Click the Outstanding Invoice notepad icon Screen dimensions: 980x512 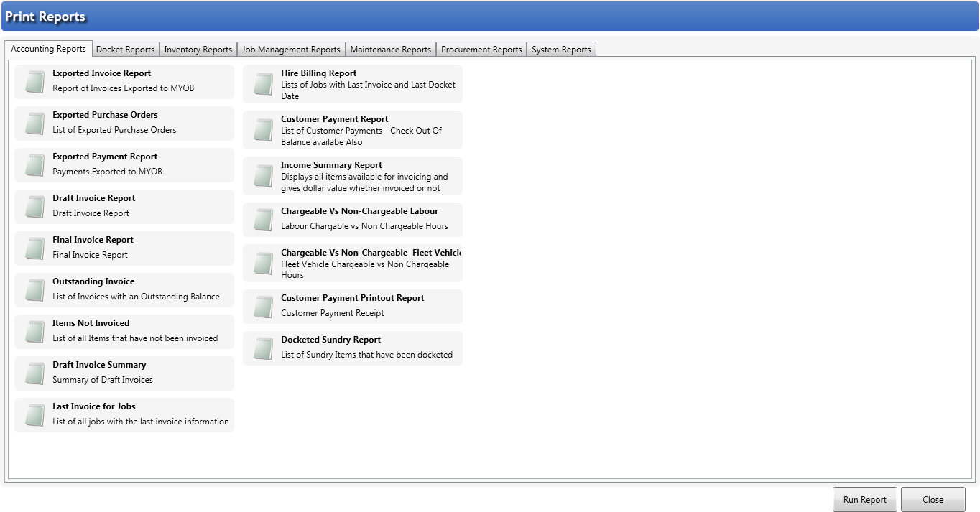[34, 290]
